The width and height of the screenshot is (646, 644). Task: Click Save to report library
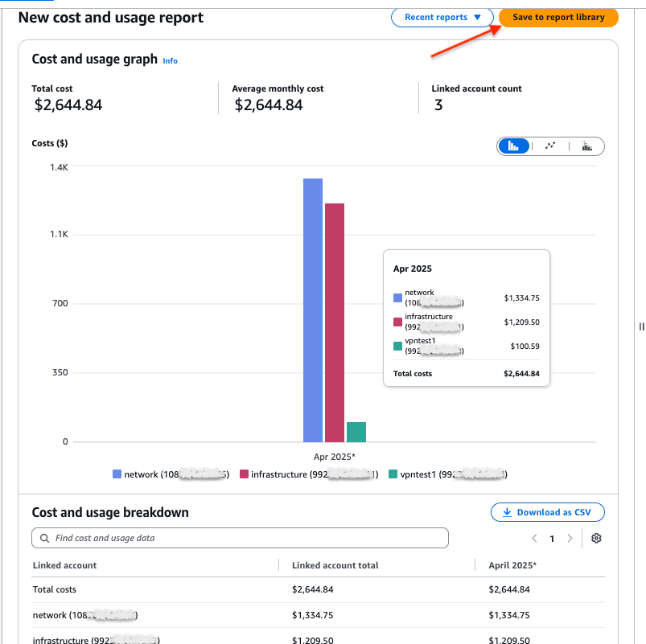click(x=558, y=18)
